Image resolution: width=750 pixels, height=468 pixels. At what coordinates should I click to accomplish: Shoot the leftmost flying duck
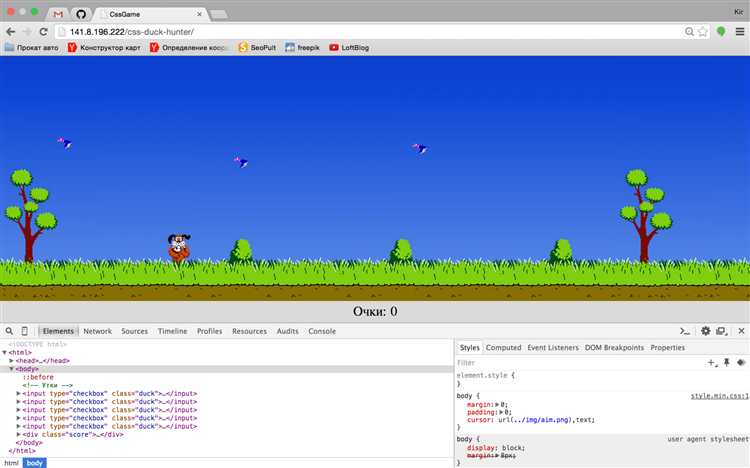pos(65,143)
